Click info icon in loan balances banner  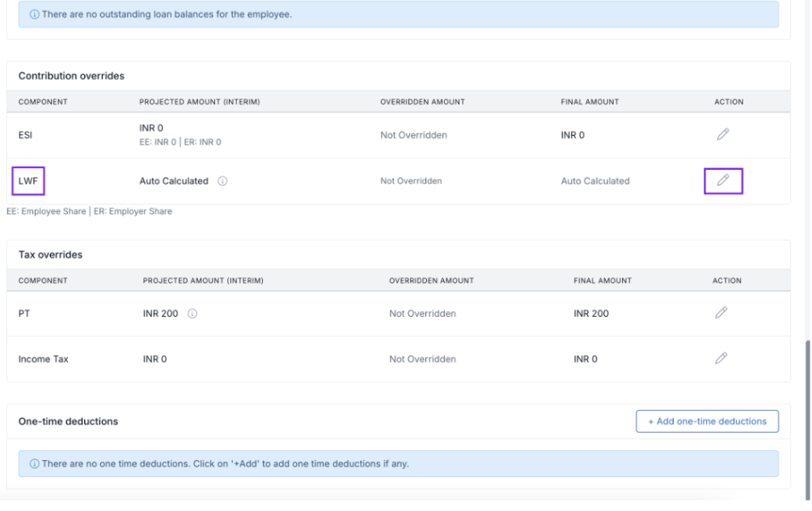point(35,15)
